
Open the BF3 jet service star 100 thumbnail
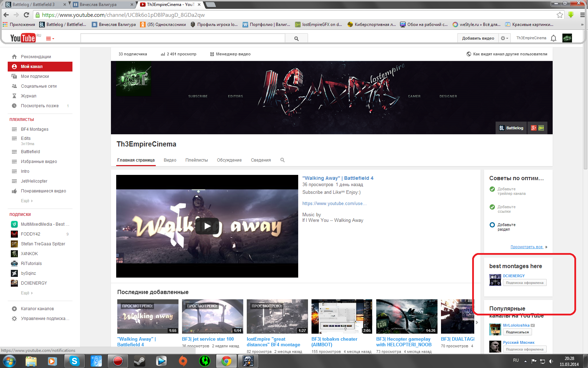[x=212, y=316]
